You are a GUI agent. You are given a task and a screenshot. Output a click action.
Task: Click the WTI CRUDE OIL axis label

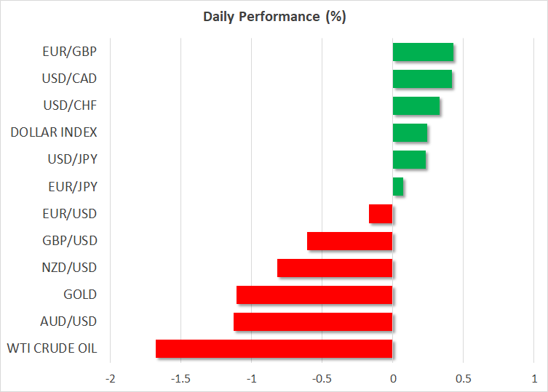(52, 348)
